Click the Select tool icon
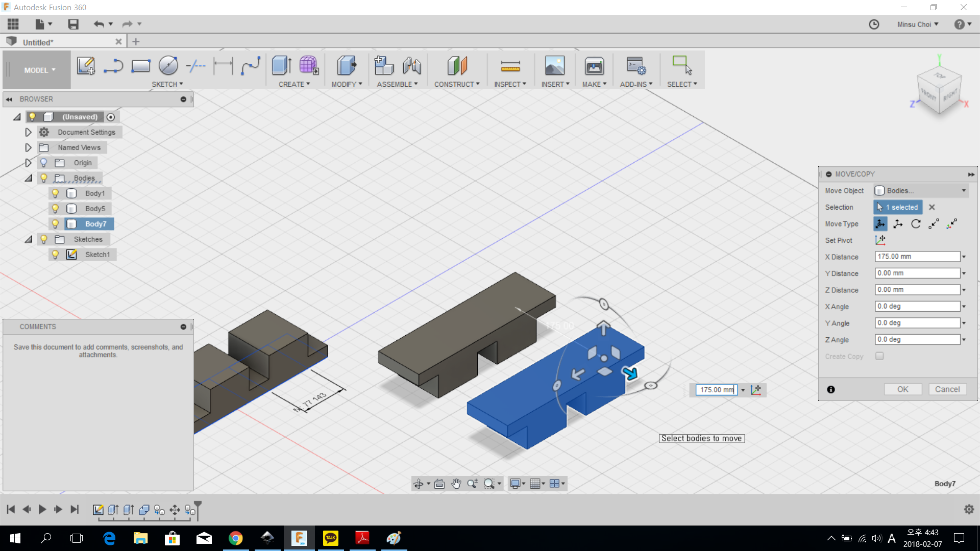This screenshot has height=551, width=980. (682, 66)
